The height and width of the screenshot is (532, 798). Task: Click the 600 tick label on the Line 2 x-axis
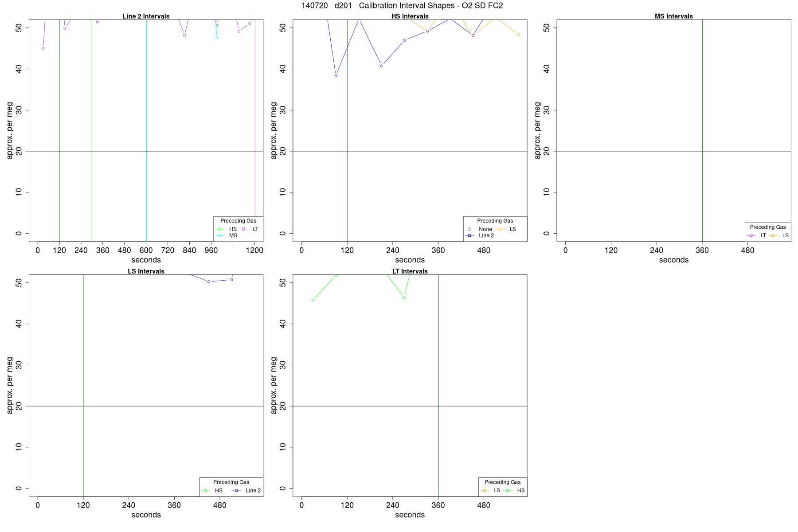coord(146,250)
